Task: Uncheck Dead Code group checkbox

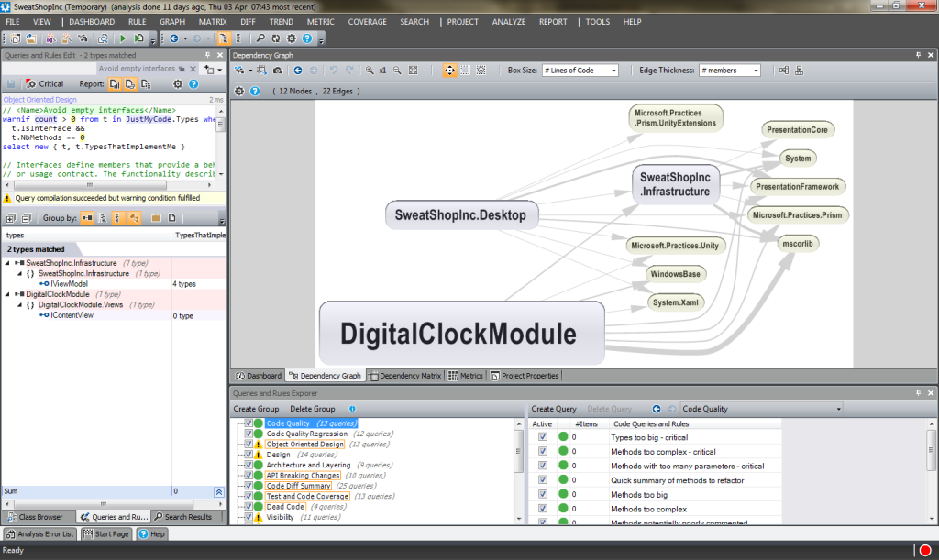Action: tap(249, 507)
